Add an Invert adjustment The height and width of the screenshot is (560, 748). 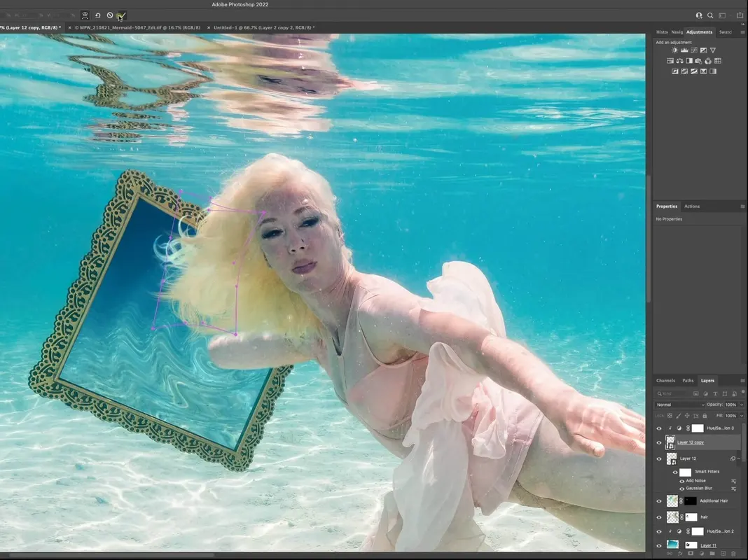coord(675,71)
